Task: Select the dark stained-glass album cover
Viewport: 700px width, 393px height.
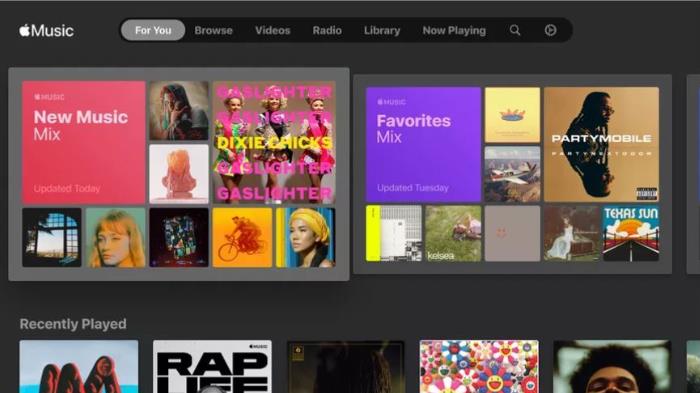Action: click(179, 237)
